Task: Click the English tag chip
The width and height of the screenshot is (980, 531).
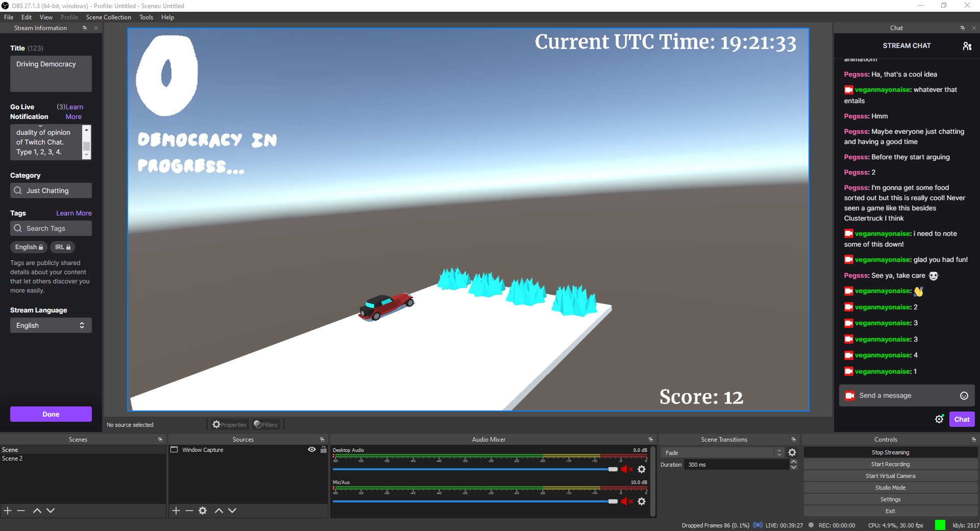Action: (x=29, y=247)
